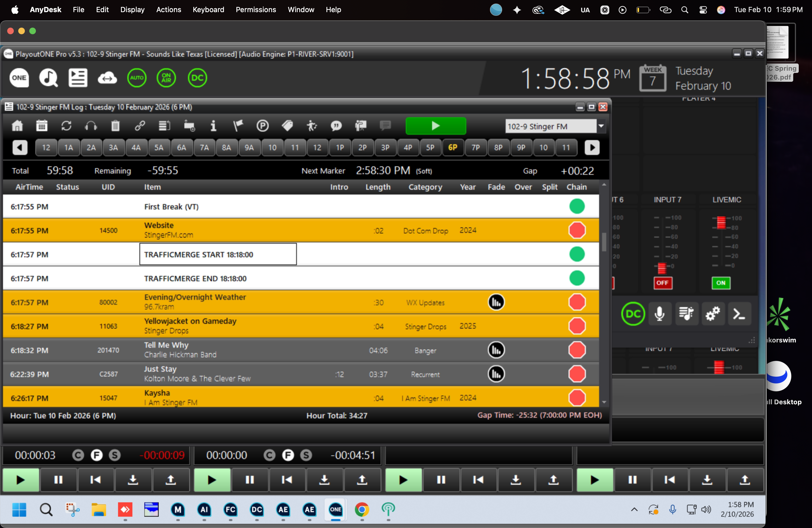Viewport: 812px width, 528px height.
Task: Go to the log home icon
Action: click(x=17, y=126)
